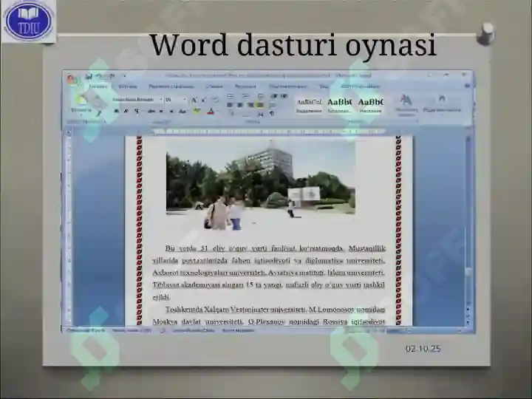Screen dimensions: 532x399
Task: Open the ABBYY Transformer ribbon tab
Action: tap(361, 86)
